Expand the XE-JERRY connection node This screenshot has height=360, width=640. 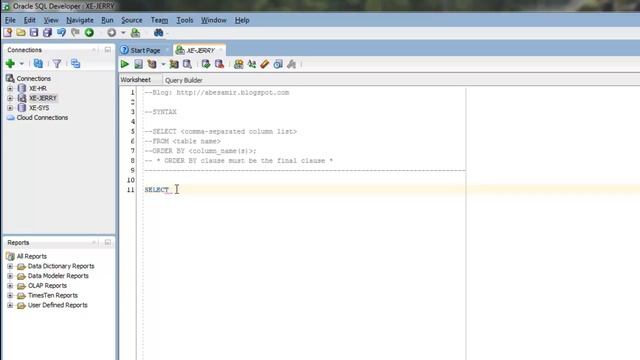pos(10,98)
